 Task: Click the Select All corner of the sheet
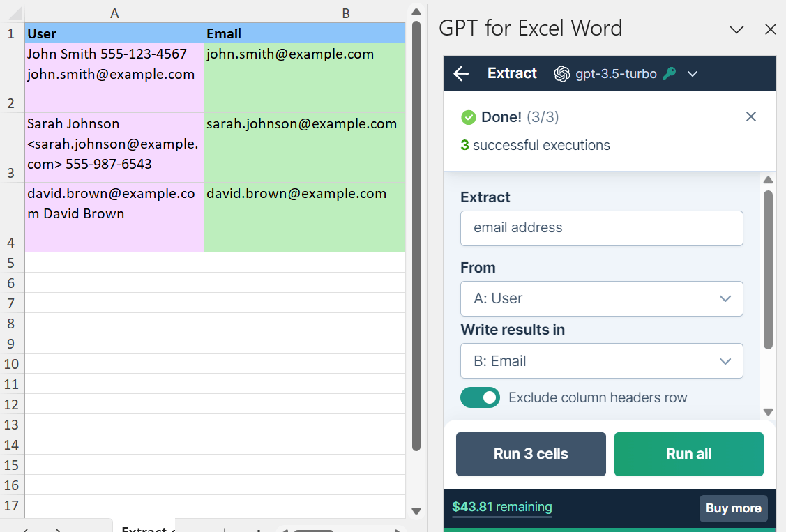(13, 14)
